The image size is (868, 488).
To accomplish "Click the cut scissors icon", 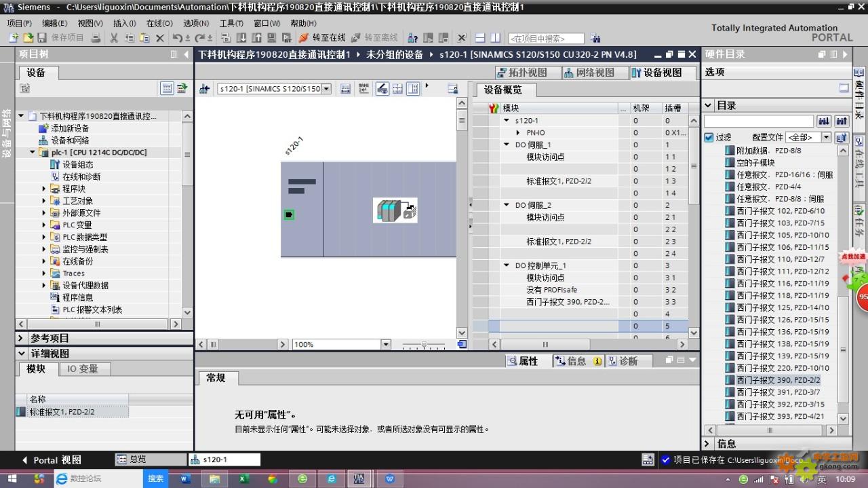I will coord(114,37).
